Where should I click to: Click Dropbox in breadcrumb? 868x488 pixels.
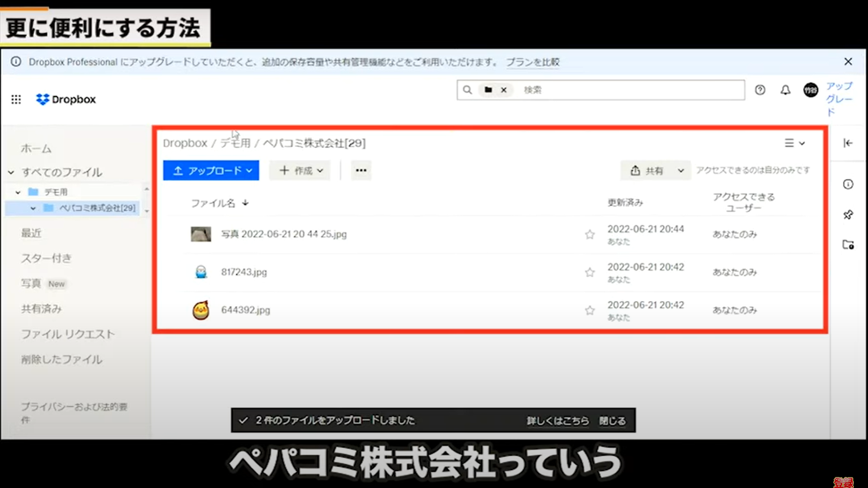click(185, 143)
